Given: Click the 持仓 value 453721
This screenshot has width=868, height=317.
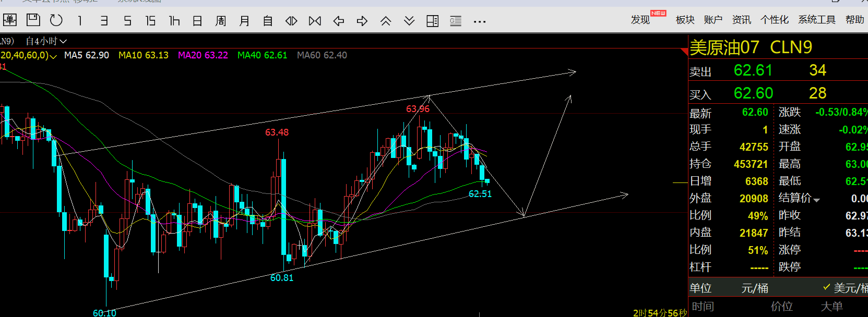Looking at the screenshot, I should (x=751, y=164).
